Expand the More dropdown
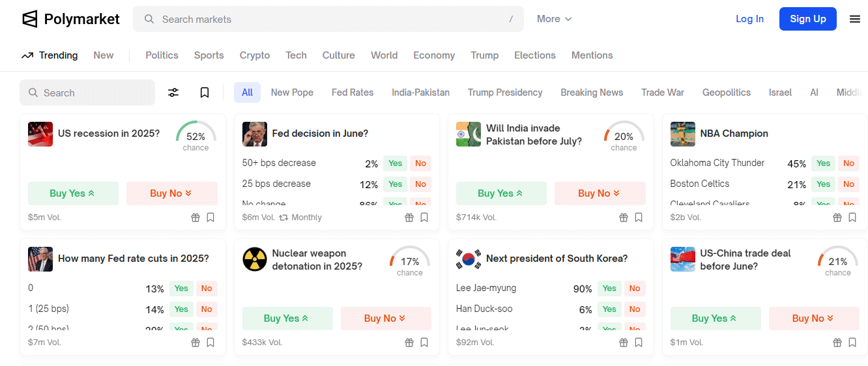The width and height of the screenshot is (868, 366). point(554,19)
